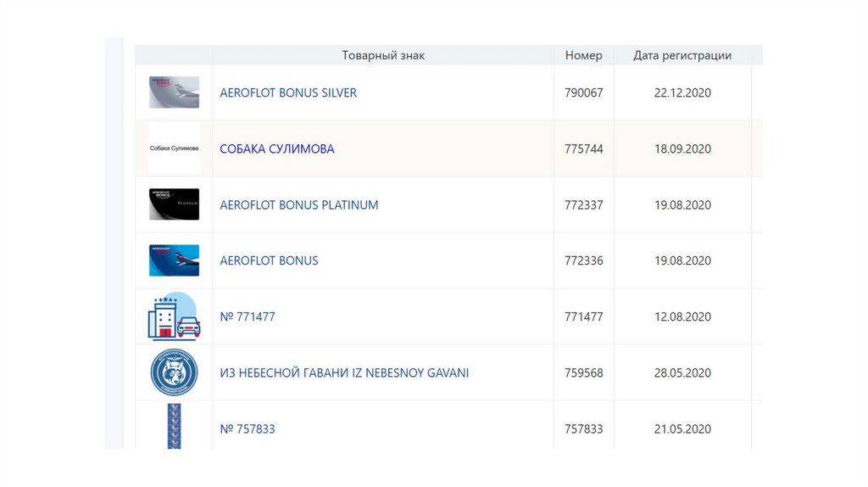
Task: Sort by the Дата регистрации column header
Action: tap(682, 55)
